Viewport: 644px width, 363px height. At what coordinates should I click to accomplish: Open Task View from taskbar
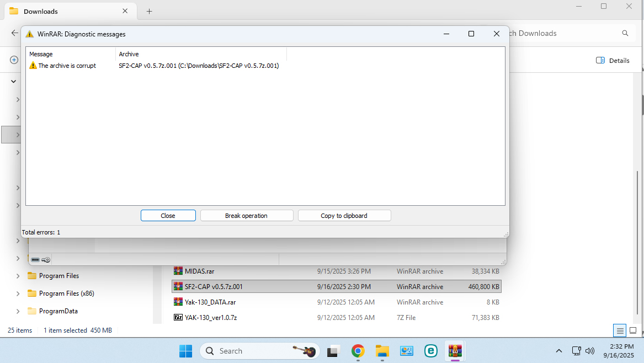pyautogui.click(x=333, y=351)
